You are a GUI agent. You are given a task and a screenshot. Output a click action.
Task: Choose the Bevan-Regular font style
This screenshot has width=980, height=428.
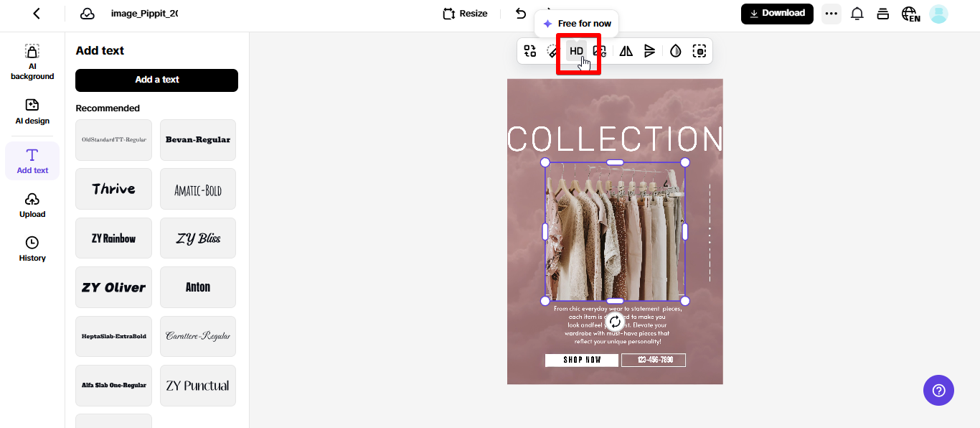pyautogui.click(x=198, y=140)
